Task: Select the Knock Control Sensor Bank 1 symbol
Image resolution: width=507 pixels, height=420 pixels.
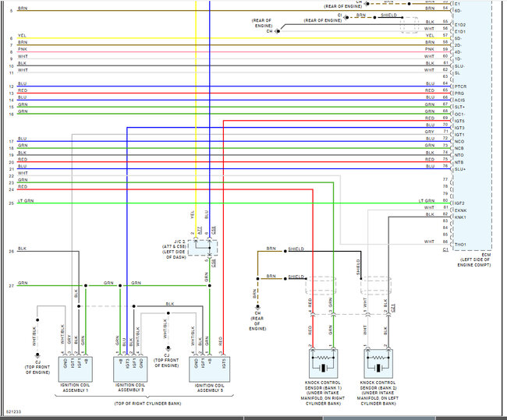Action: [321, 363]
